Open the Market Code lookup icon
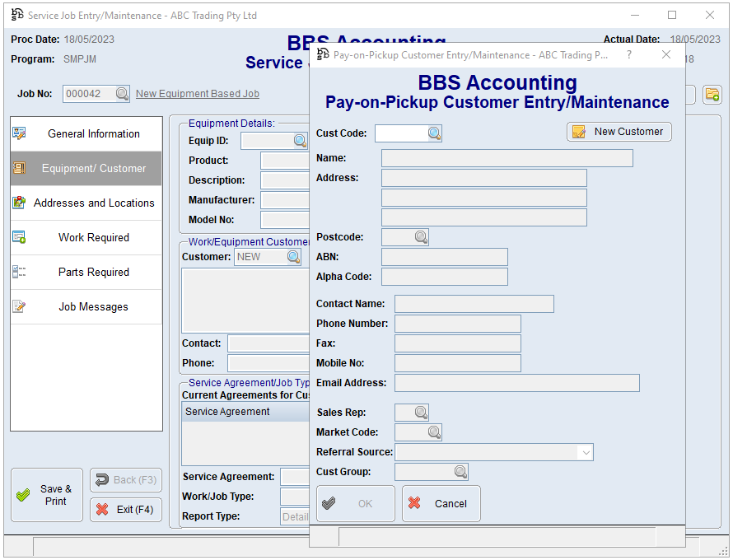Viewport: 733px width, 560px height. tap(433, 432)
